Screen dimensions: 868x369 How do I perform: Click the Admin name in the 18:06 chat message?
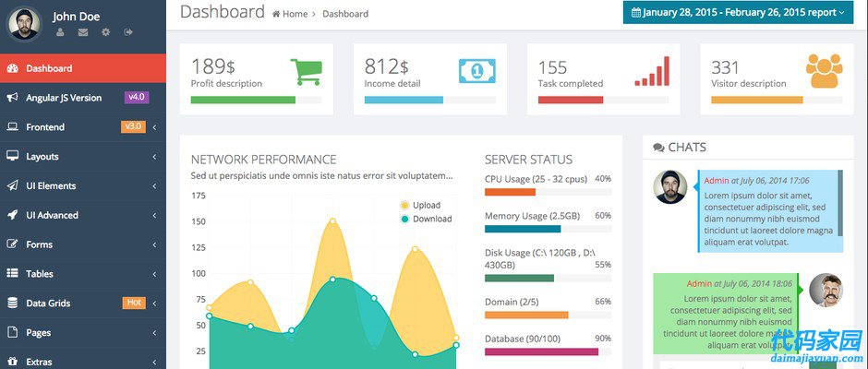point(699,284)
